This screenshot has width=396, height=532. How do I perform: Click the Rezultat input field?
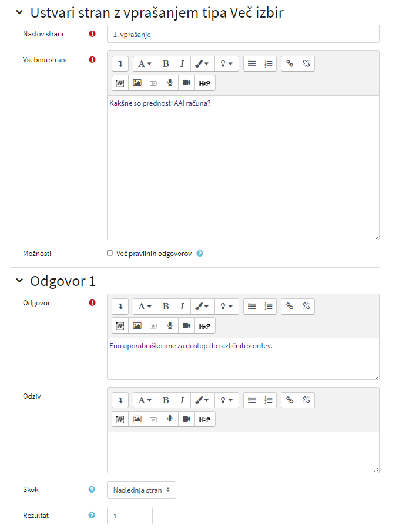click(x=130, y=516)
